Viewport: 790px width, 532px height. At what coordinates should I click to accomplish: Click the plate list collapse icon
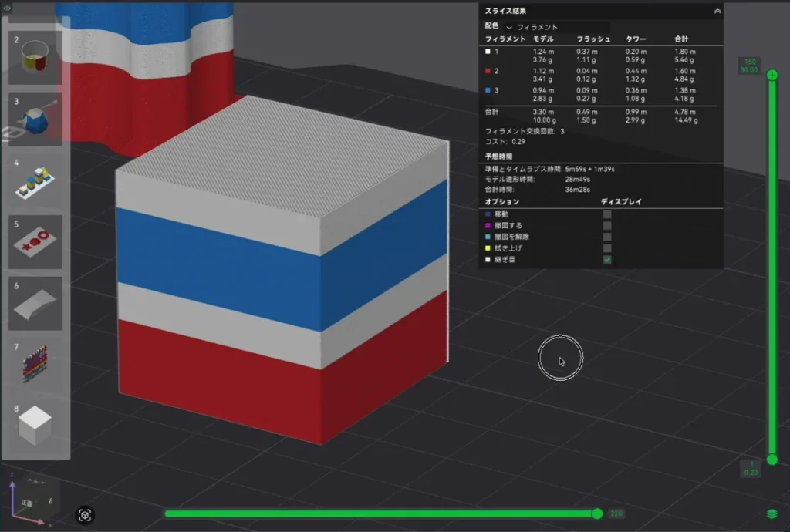coord(6,8)
